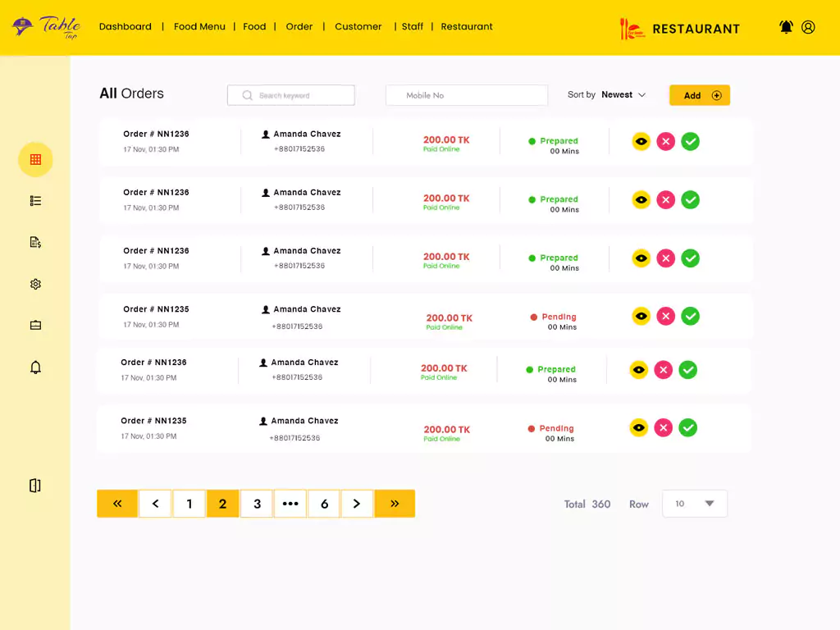Click the invoice document icon in sidebar
The height and width of the screenshot is (630, 840).
pos(35,242)
